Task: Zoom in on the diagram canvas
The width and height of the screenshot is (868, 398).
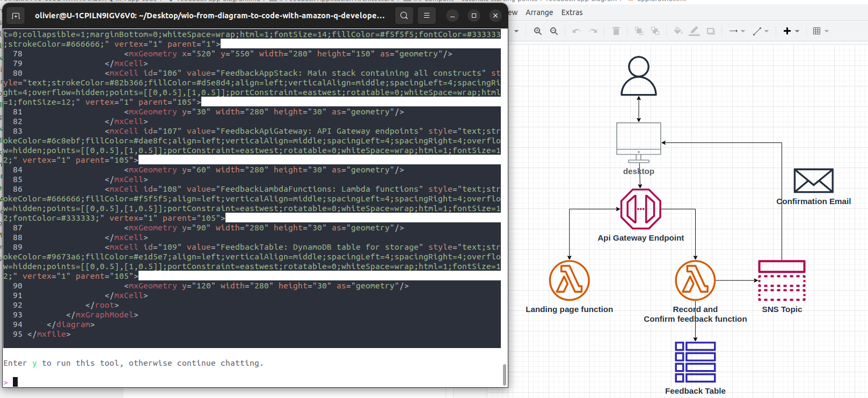Action: [537, 31]
